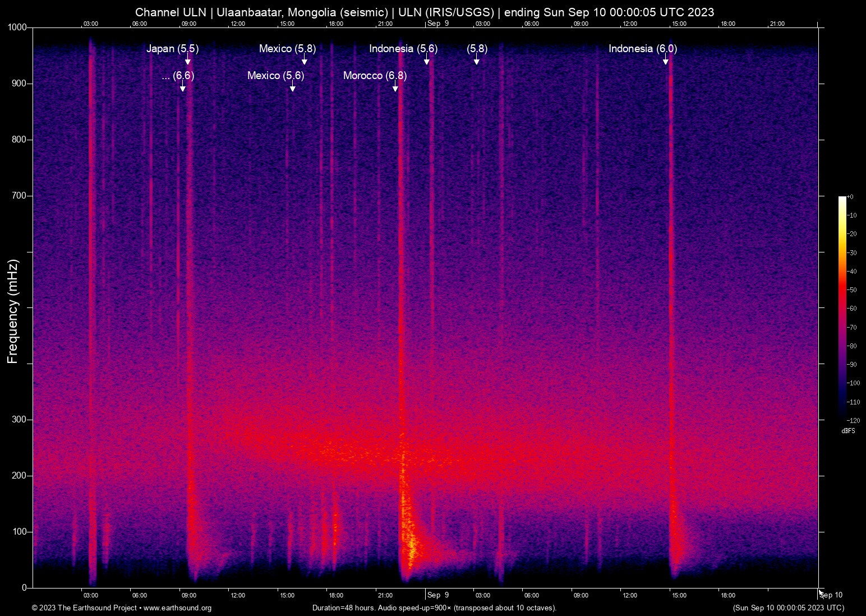
Task: Click the arrow below the "... (6.6)" label
Action: [x=182, y=88]
